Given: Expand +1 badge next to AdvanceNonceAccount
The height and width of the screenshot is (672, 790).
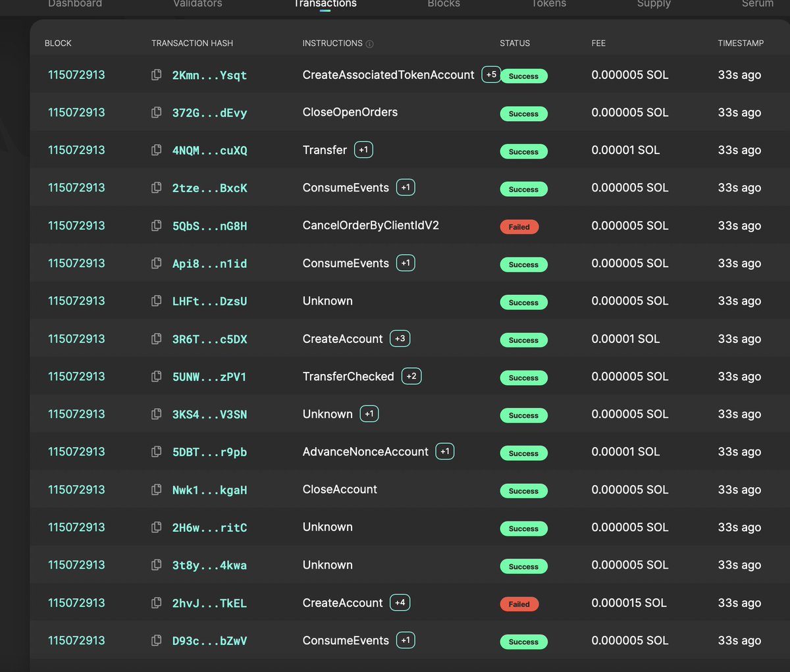Looking at the screenshot, I should [x=445, y=452].
